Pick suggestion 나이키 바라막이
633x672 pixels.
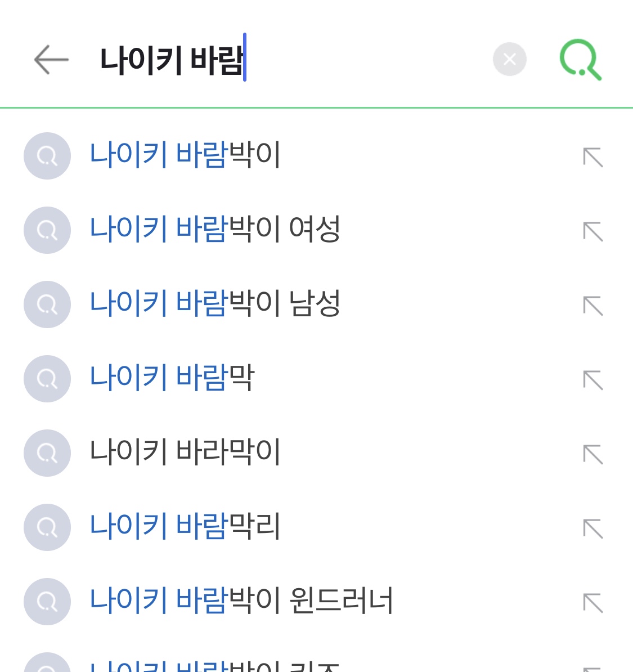tap(185, 452)
